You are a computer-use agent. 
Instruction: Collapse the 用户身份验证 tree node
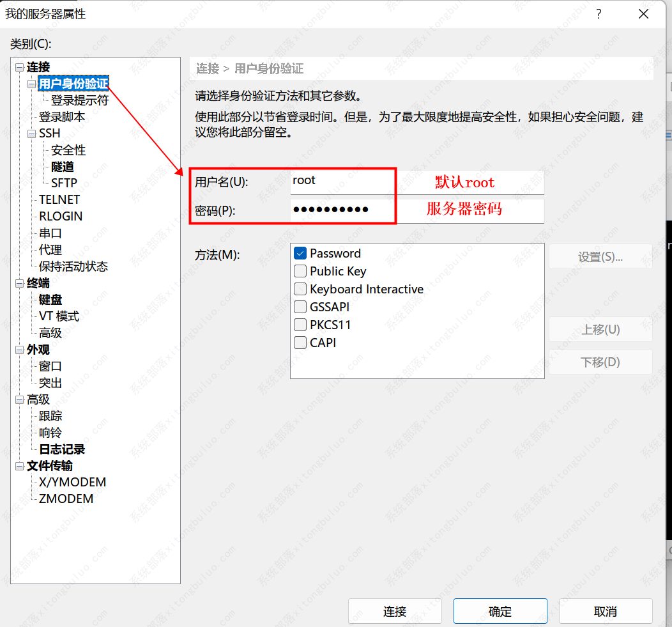(31, 84)
